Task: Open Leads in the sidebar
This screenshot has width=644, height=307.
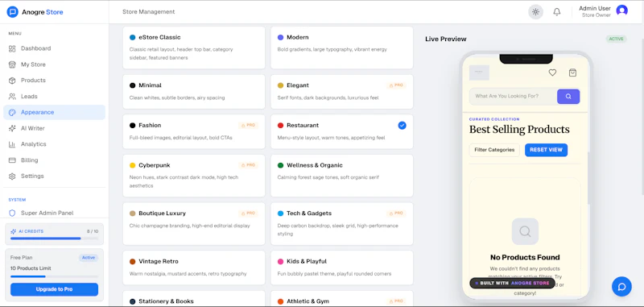Action: click(54, 97)
